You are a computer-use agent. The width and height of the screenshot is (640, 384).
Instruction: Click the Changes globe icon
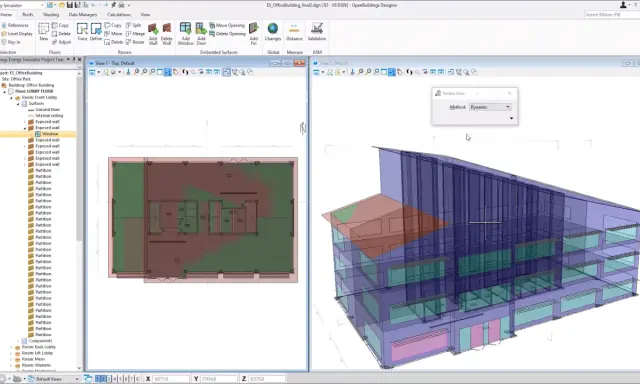[273, 29]
